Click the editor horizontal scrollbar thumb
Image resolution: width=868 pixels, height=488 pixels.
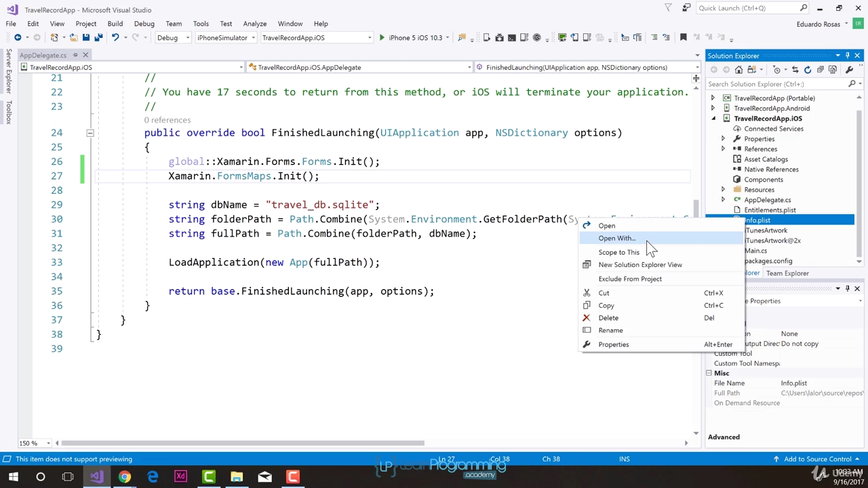[244, 443]
